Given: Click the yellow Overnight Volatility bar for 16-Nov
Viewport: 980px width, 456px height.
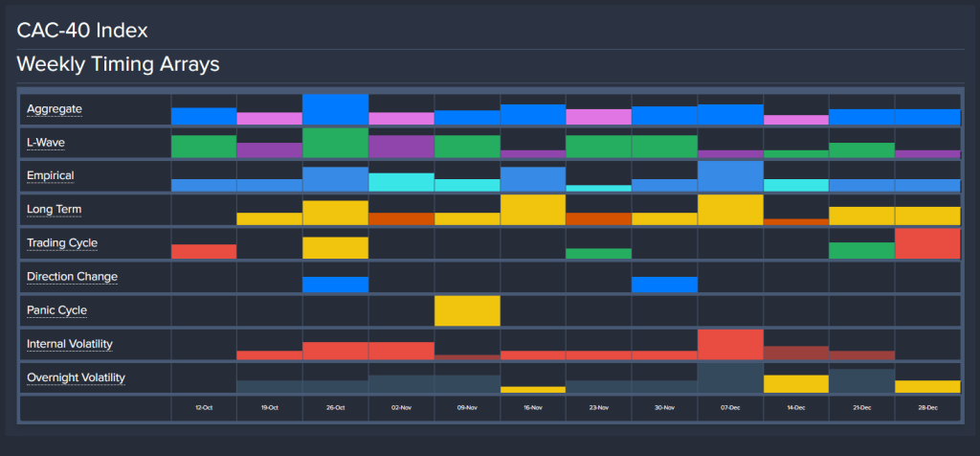Looking at the screenshot, I should pos(533,390).
